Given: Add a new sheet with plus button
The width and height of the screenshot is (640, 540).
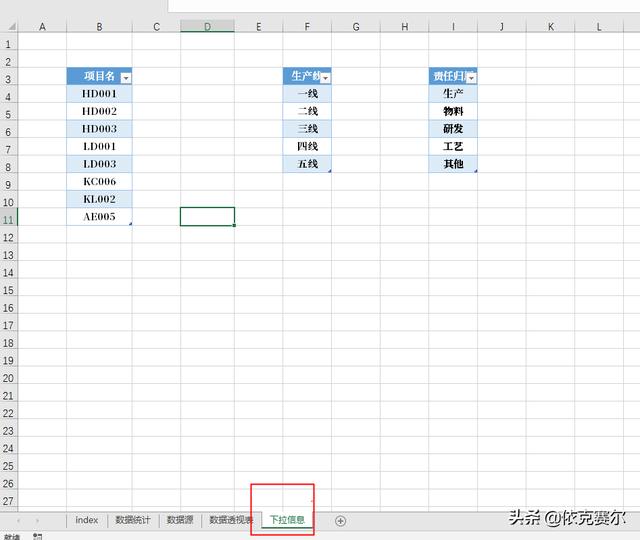Looking at the screenshot, I should [340, 520].
